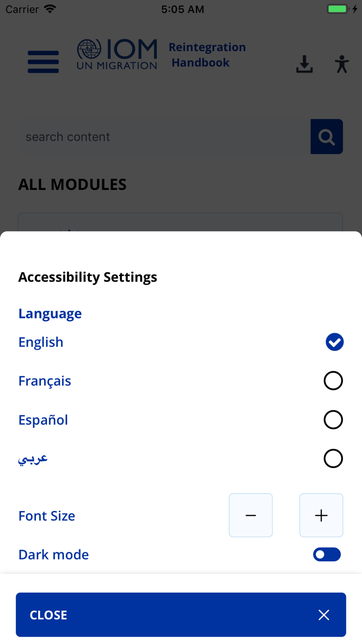Select the Arabic language radio button
The image size is (362, 644).
(333, 458)
